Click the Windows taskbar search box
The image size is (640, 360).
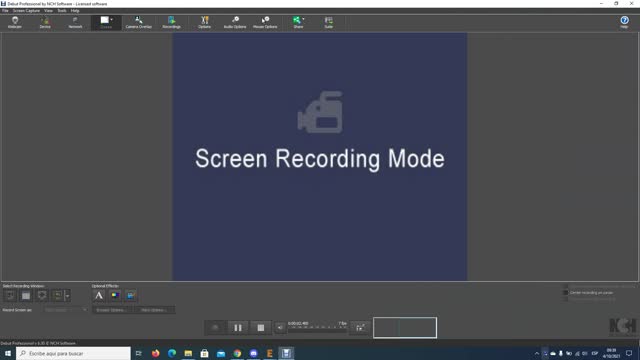[x=73, y=353]
